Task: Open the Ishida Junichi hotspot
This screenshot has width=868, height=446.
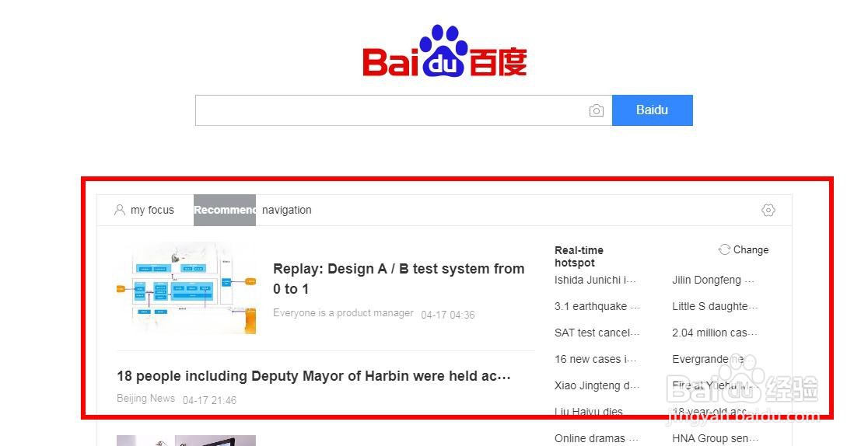Action: tap(597, 280)
